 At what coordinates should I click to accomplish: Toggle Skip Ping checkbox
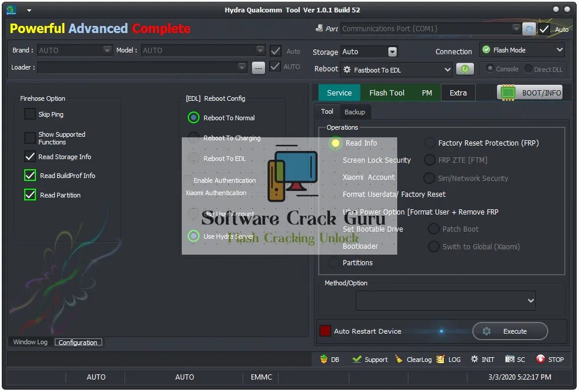[x=30, y=114]
